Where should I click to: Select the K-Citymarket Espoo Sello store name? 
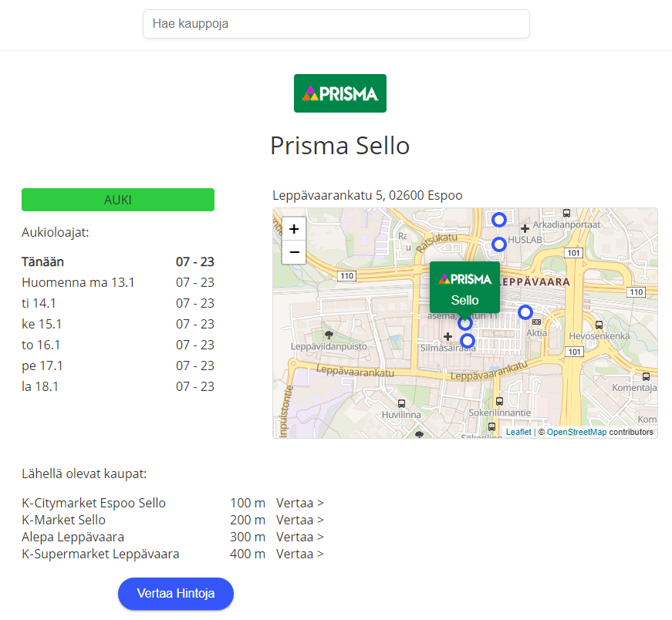coord(93,503)
